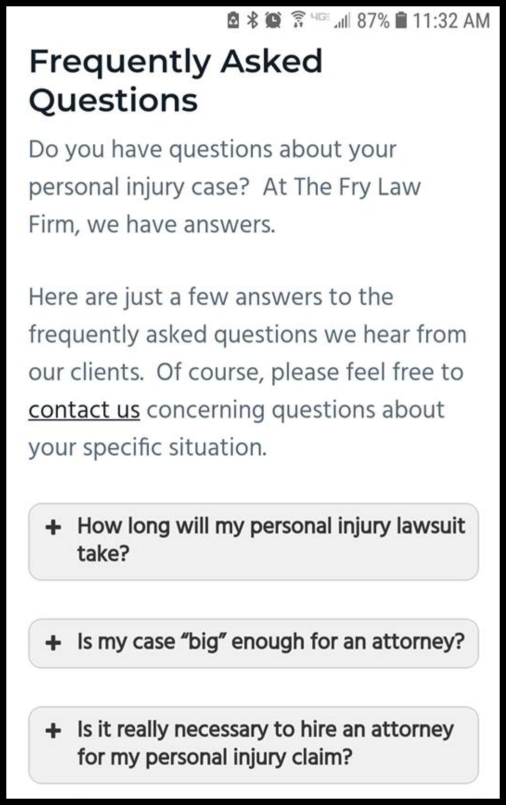Tap the battery saver icon at status bar start
Screen dimensions: 506x805
pyautogui.click(x=233, y=20)
